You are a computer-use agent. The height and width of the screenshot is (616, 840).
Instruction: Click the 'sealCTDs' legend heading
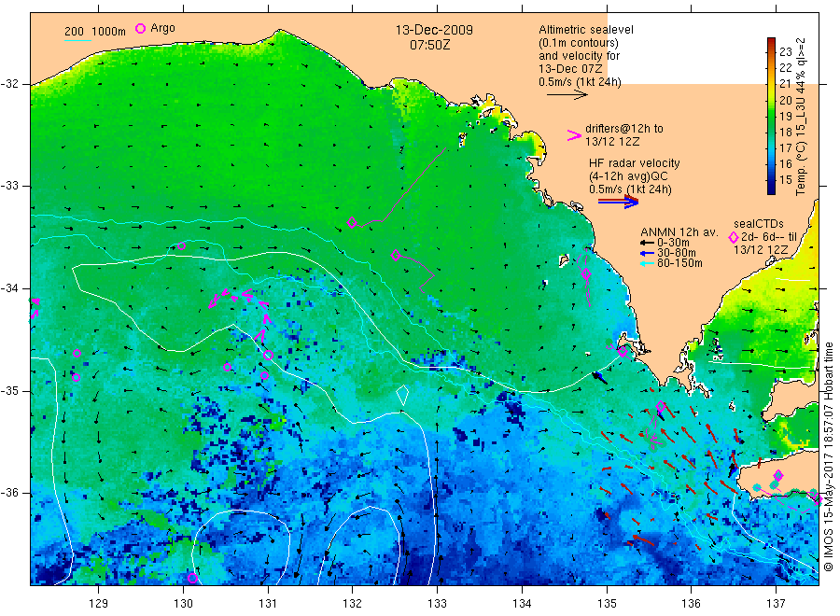click(x=759, y=224)
